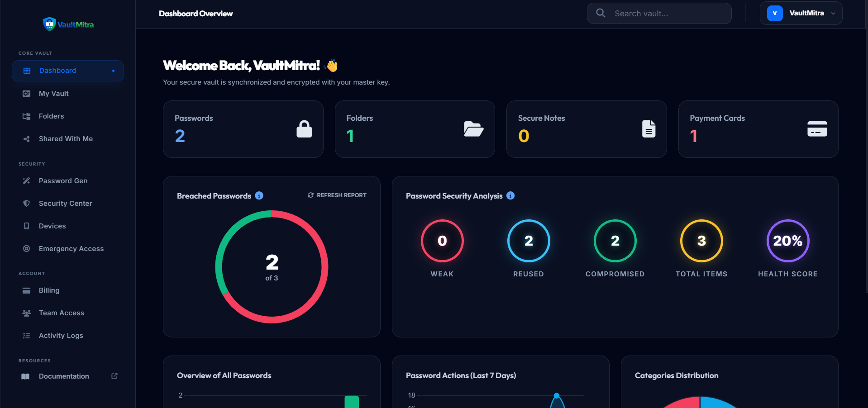Image resolution: width=868 pixels, height=408 pixels.
Task: Click the blue Reused passwords ring
Action: 529,241
